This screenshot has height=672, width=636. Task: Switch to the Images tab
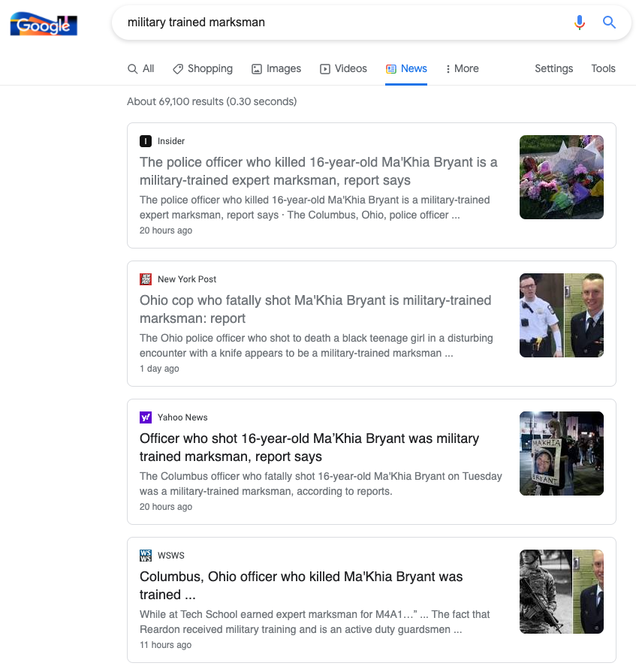[x=276, y=68]
